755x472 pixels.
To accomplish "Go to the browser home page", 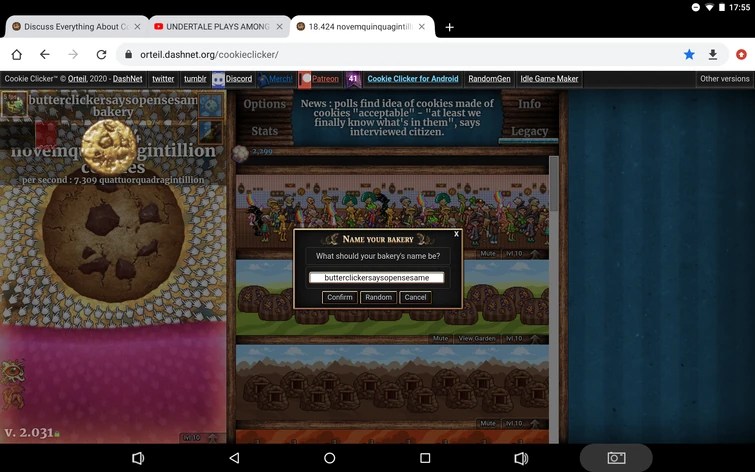I will point(17,54).
